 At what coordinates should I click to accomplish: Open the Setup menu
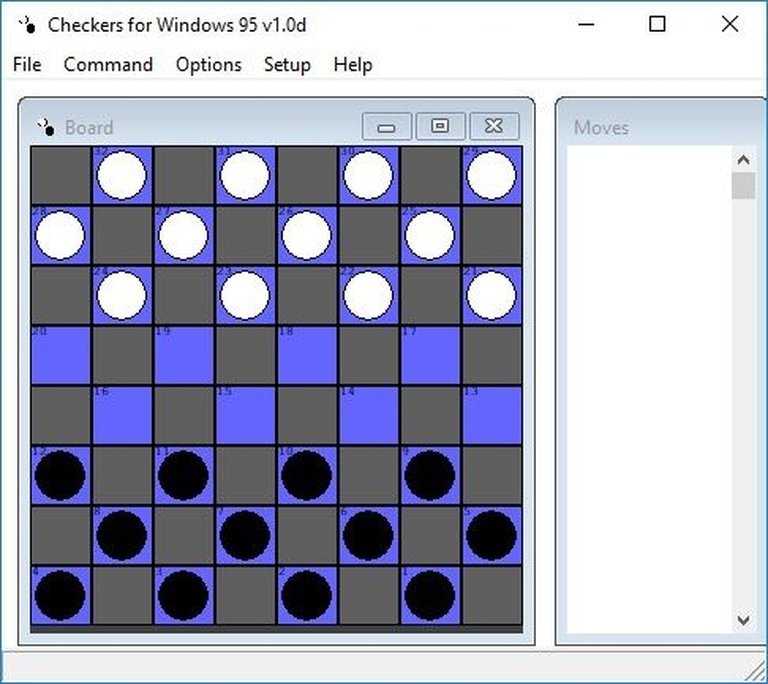[x=287, y=65]
